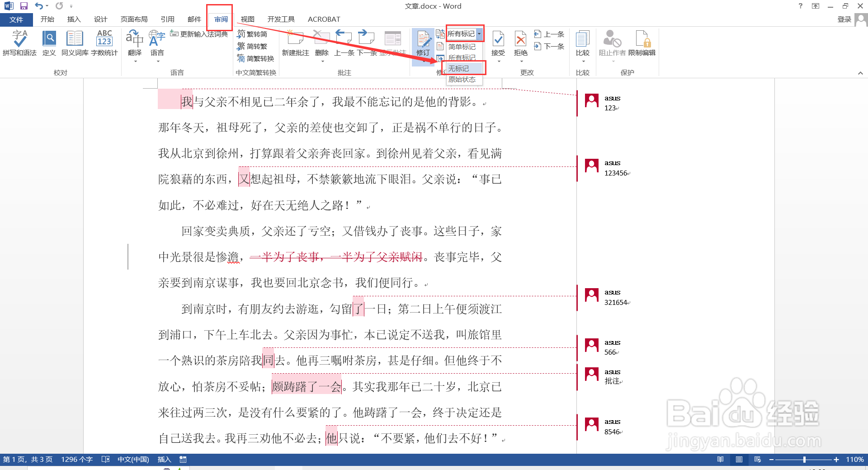The height and width of the screenshot is (470, 868).
Task: Open the comment reading 123456
Action: click(617, 173)
